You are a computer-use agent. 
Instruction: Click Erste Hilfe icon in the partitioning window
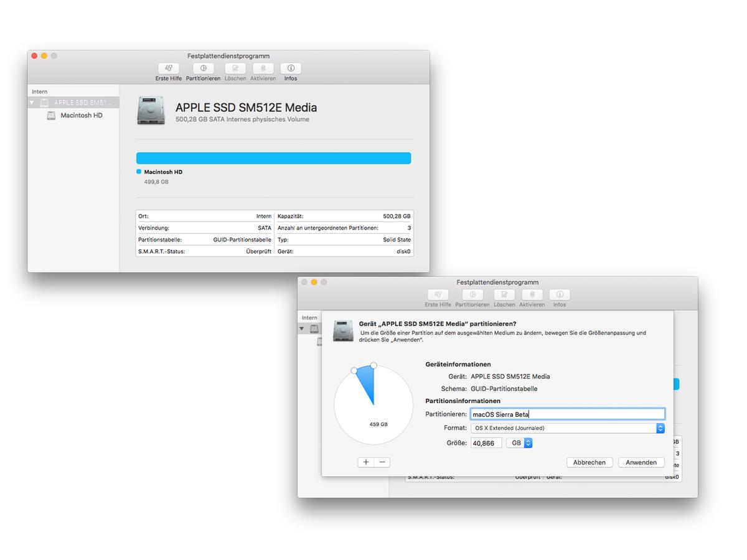pyautogui.click(x=438, y=295)
